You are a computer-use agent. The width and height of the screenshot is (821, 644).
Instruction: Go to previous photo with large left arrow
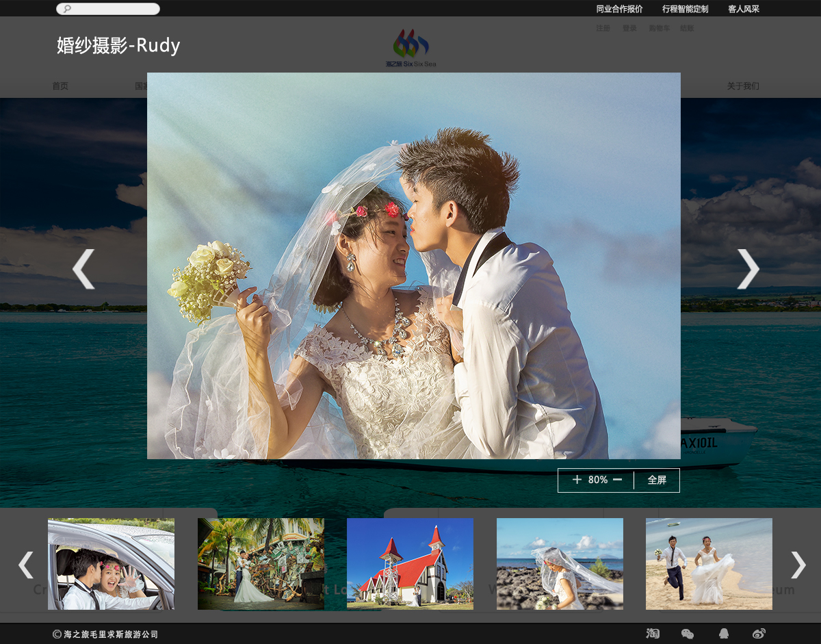[83, 269]
